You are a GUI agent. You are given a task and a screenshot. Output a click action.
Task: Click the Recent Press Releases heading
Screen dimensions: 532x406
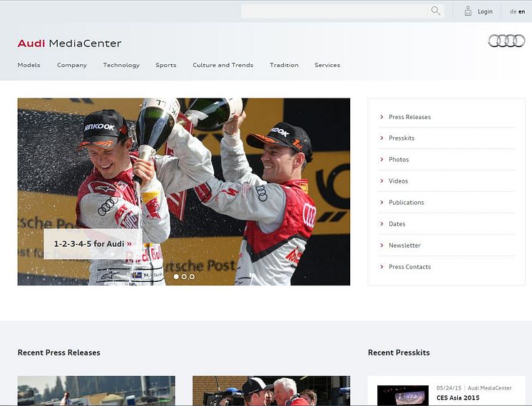pyautogui.click(x=59, y=352)
